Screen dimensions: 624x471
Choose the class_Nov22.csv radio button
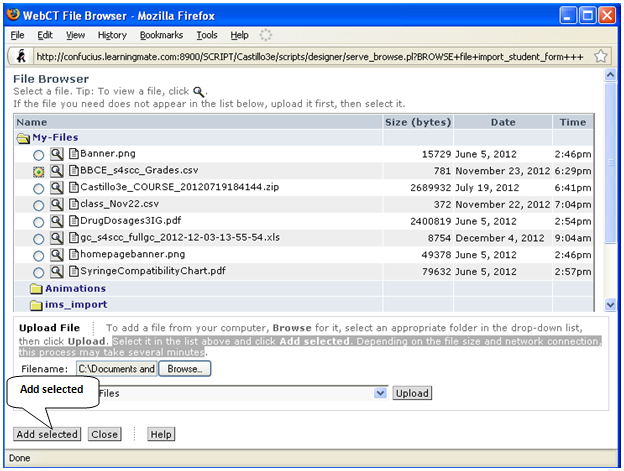[39, 205]
